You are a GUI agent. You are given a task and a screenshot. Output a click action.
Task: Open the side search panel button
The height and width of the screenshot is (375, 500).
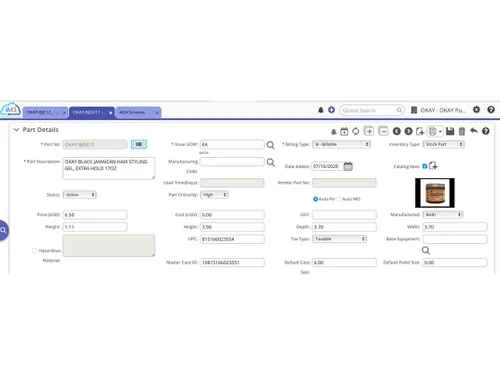(4, 230)
